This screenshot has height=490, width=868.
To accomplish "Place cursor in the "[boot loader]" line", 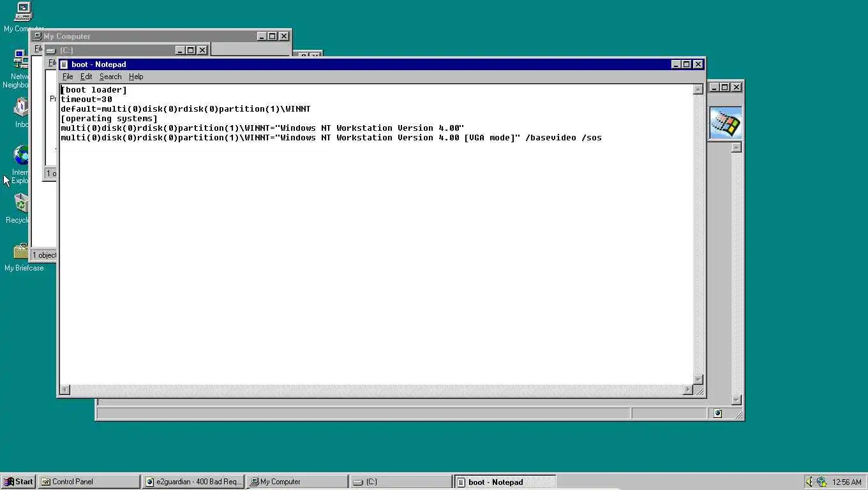I will (94, 90).
